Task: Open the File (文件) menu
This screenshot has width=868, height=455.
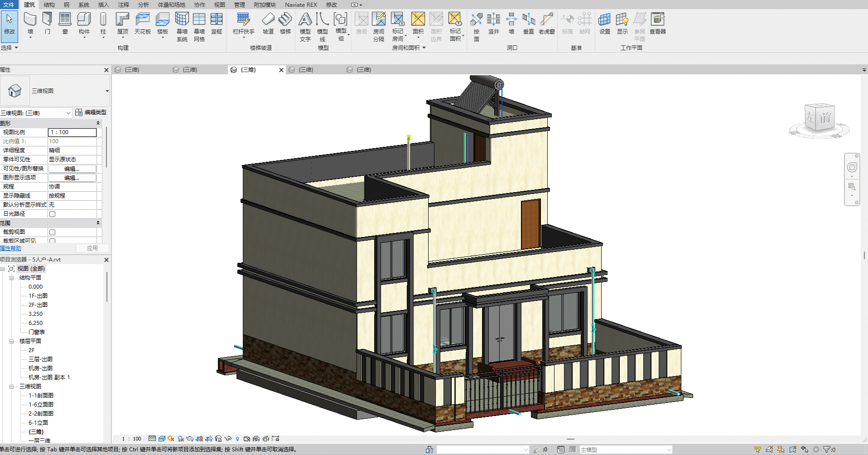Action: click(9, 5)
